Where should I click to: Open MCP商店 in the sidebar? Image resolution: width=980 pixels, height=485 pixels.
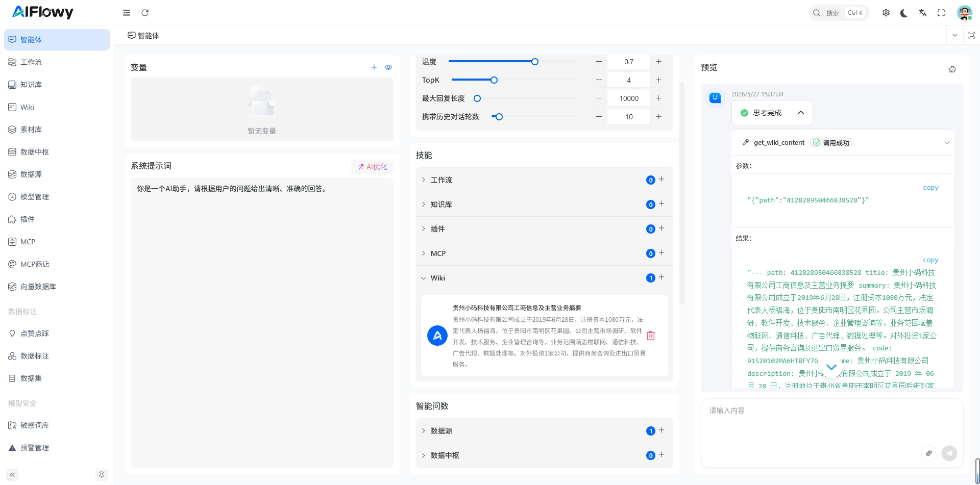click(57, 264)
